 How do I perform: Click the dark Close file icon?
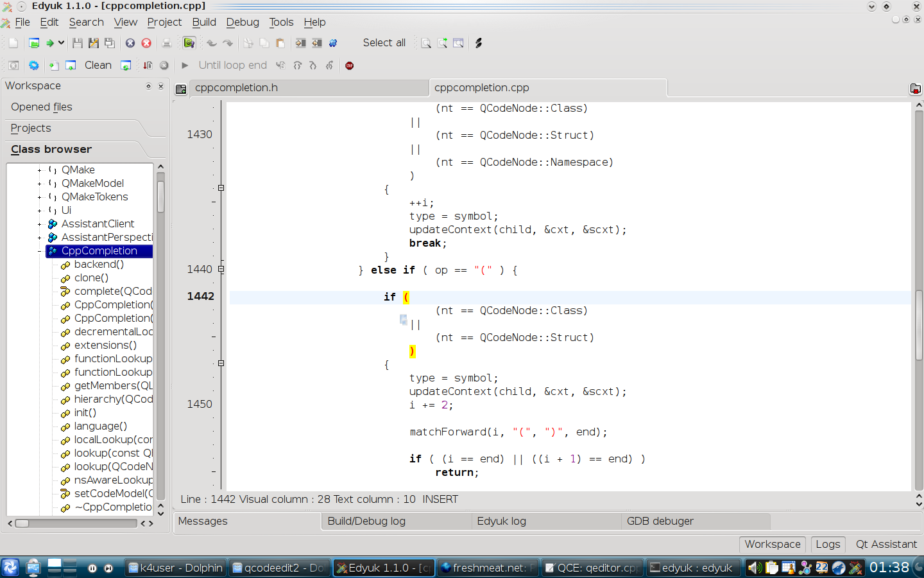130,43
